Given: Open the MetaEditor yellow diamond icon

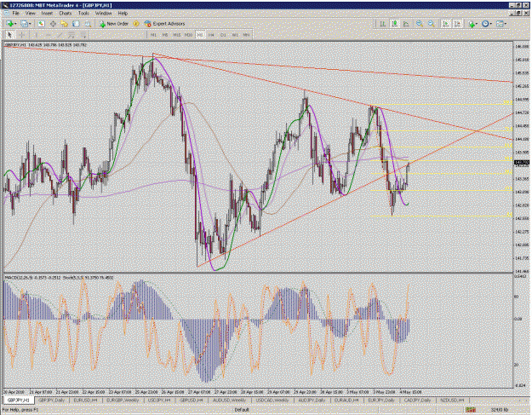Looking at the screenshot, I should coord(136,23).
